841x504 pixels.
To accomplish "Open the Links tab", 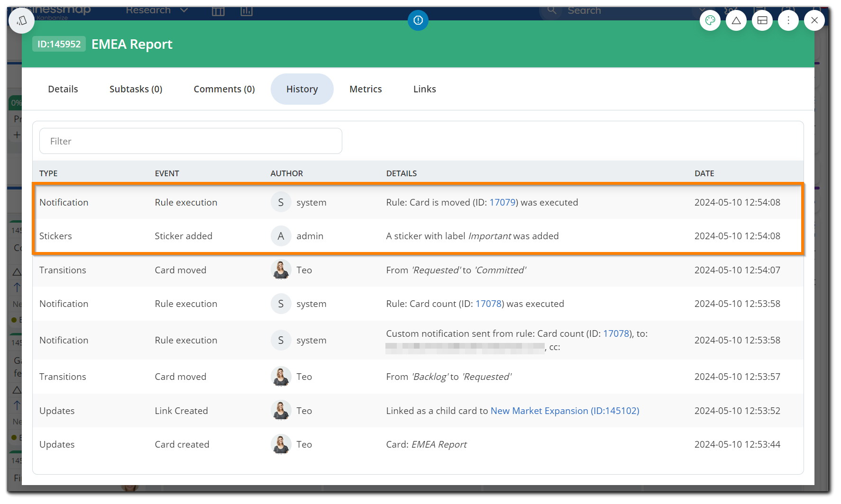I will pos(424,89).
